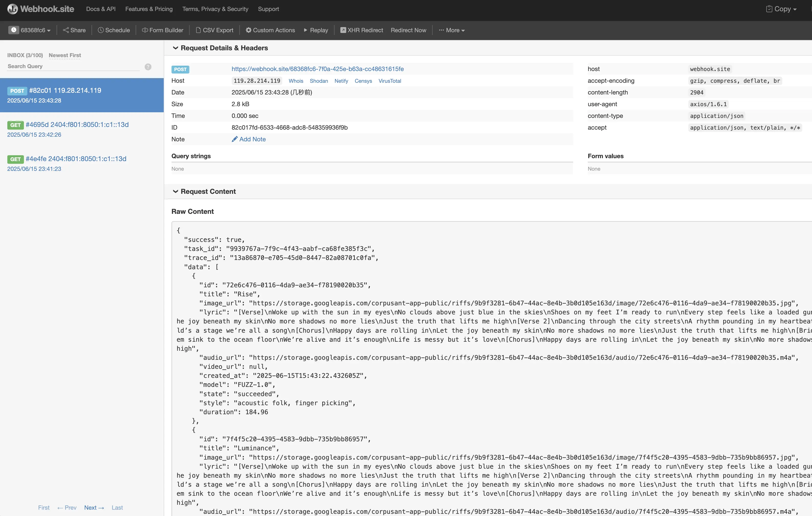Click the search query help icon
This screenshot has width=812, height=516.
click(148, 67)
